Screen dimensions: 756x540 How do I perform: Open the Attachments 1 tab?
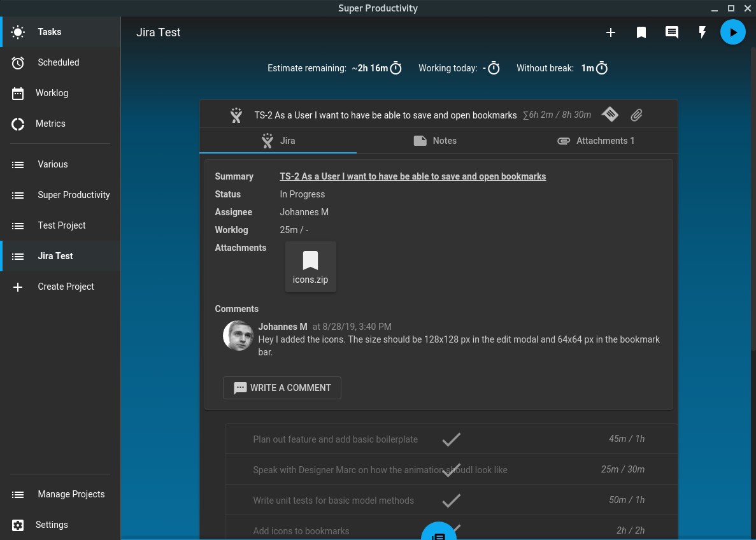[x=596, y=141]
